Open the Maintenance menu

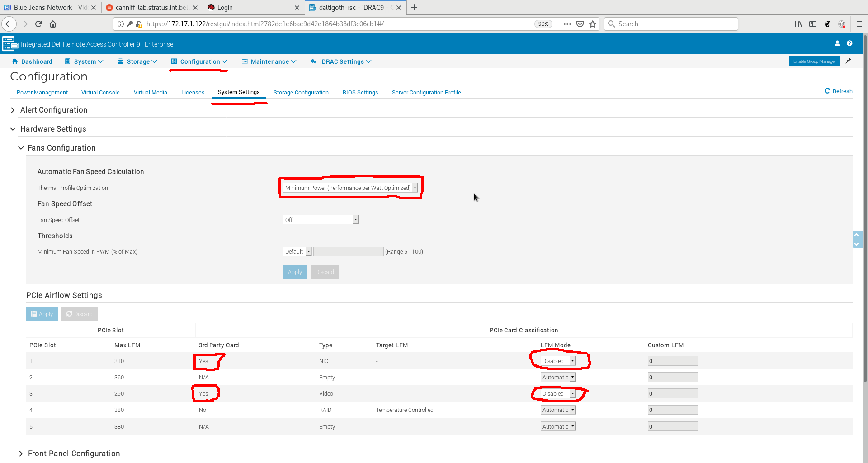(269, 61)
